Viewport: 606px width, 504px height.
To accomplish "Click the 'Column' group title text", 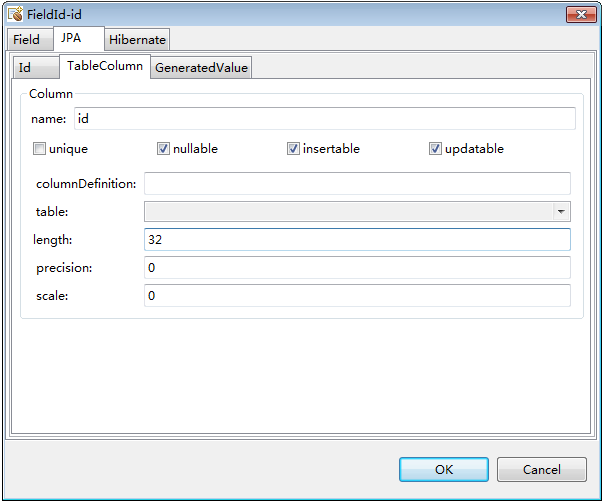I will pyautogui.click(x=51, y=94).
